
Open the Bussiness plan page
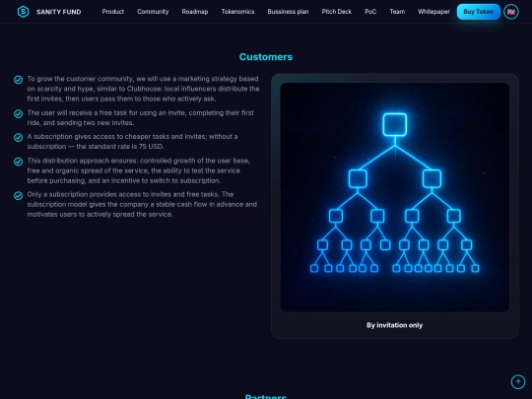click(288, 12)
